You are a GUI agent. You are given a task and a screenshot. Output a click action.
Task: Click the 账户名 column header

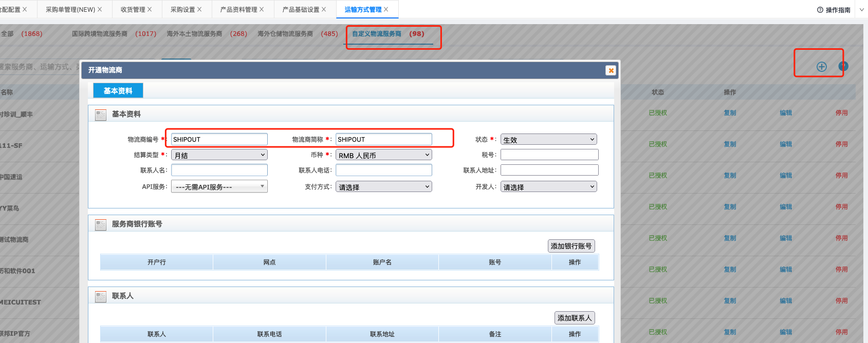382,262
